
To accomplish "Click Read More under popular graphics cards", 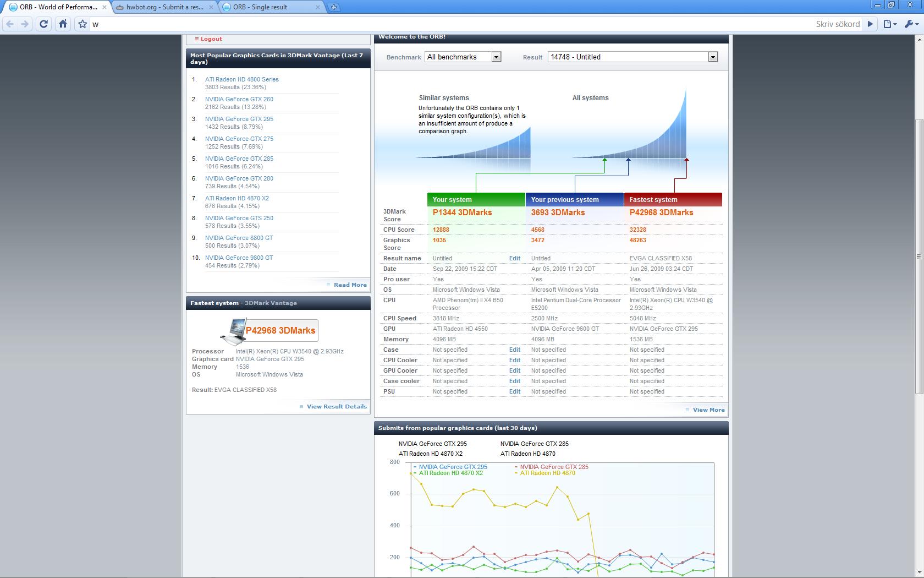I will click(x=350, y=285).
